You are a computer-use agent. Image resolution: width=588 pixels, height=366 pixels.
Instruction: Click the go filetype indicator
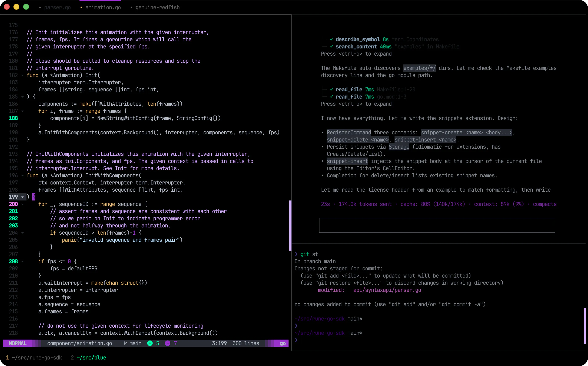pyautogui.click(x=282, y=343)
